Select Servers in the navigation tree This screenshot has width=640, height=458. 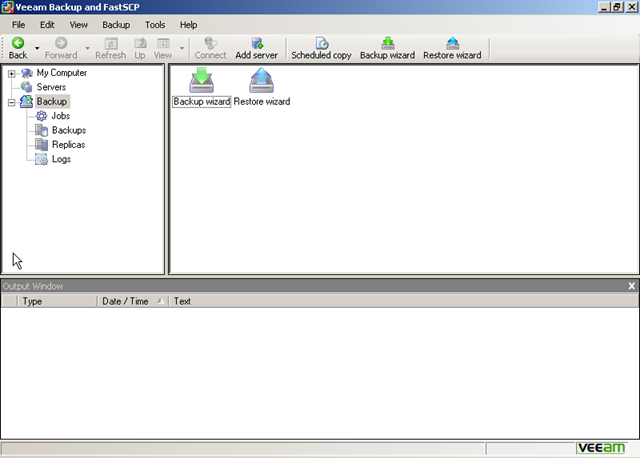[51, 87]
